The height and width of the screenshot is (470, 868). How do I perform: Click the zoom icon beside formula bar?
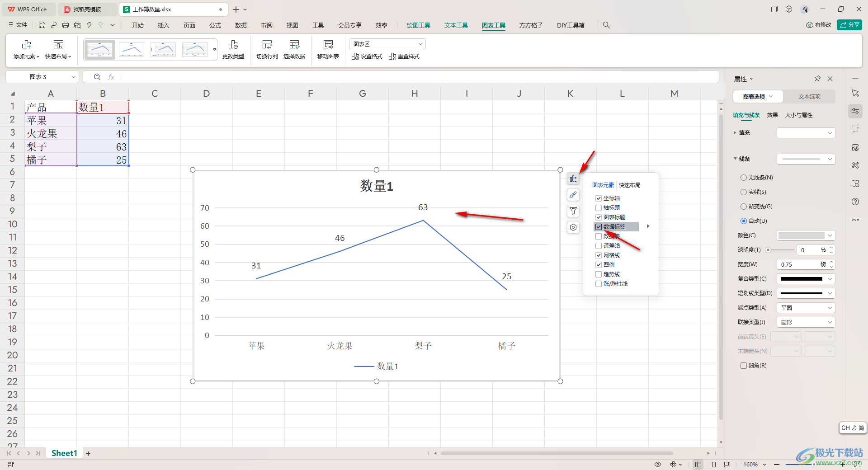point(97,77)
